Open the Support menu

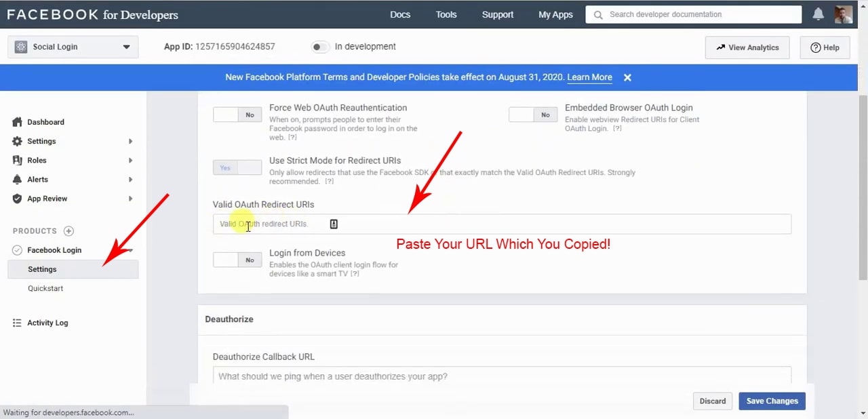tap(498, 14)
